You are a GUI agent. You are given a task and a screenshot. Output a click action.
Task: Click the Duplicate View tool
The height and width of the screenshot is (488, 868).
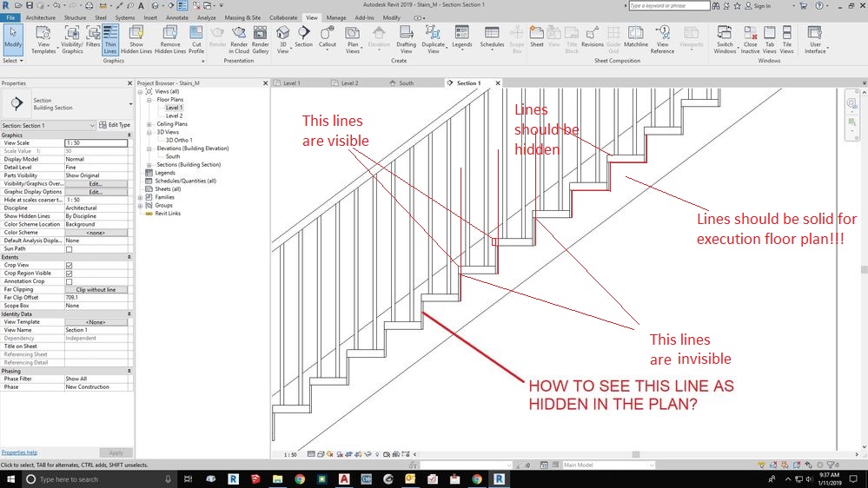[x=433, y=39]
